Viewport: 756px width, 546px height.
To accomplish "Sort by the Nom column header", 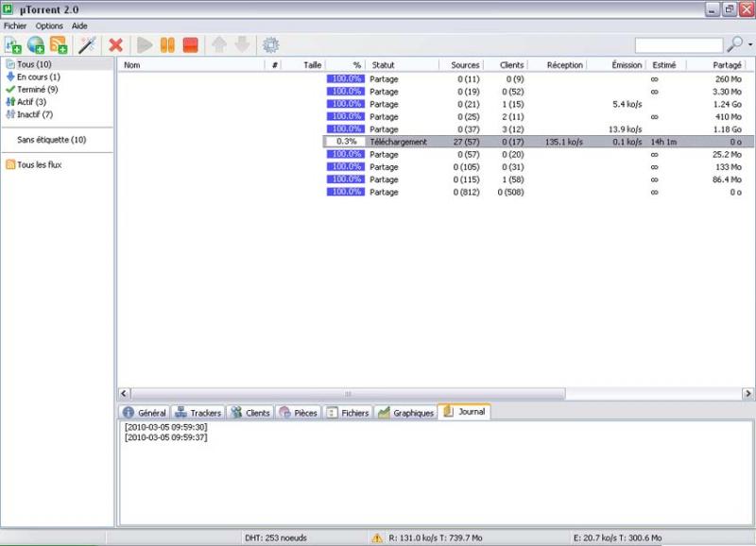I will click(x=192, y=65).
